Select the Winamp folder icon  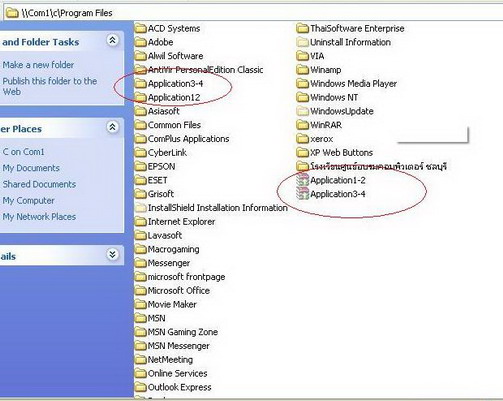(303, 70)
